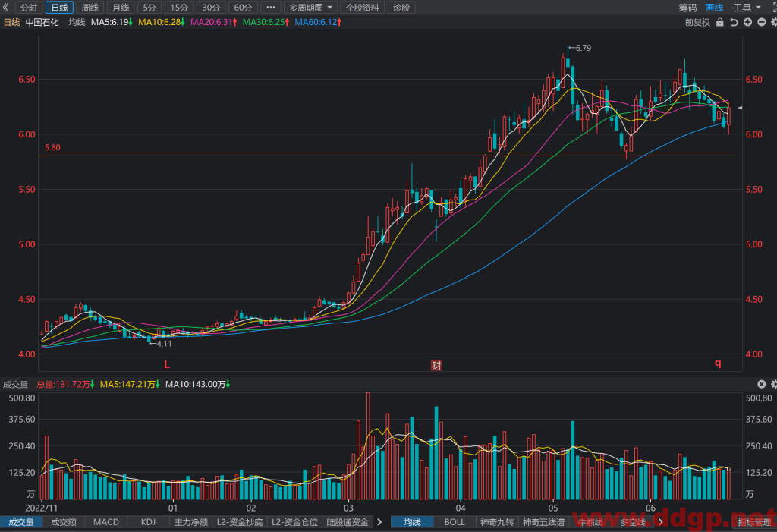Expand more sub-indicators after 陆股通资金
The image size is (777, 532).
tap(379, 522)
